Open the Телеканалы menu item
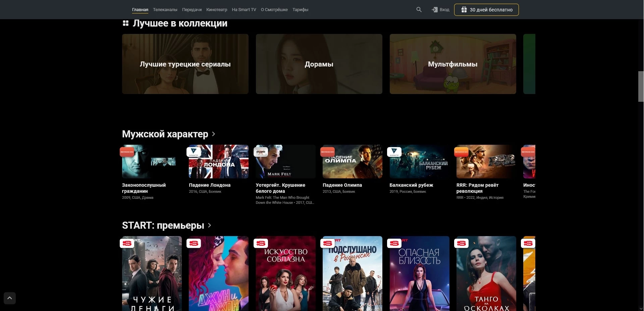 pyautogui.click(x=165, y=10)
